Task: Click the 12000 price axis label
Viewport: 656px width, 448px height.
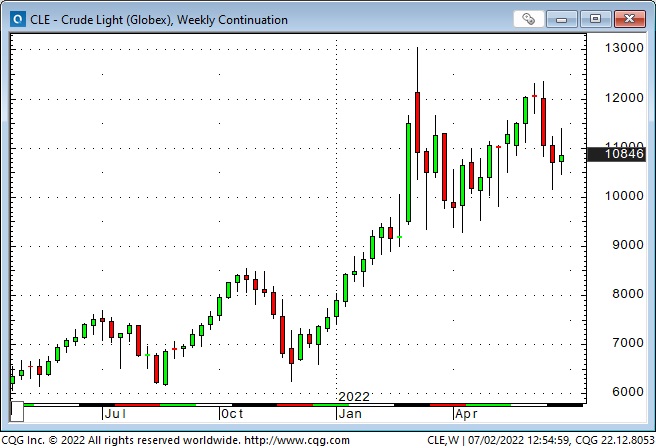Action: [x=624, y=98]
